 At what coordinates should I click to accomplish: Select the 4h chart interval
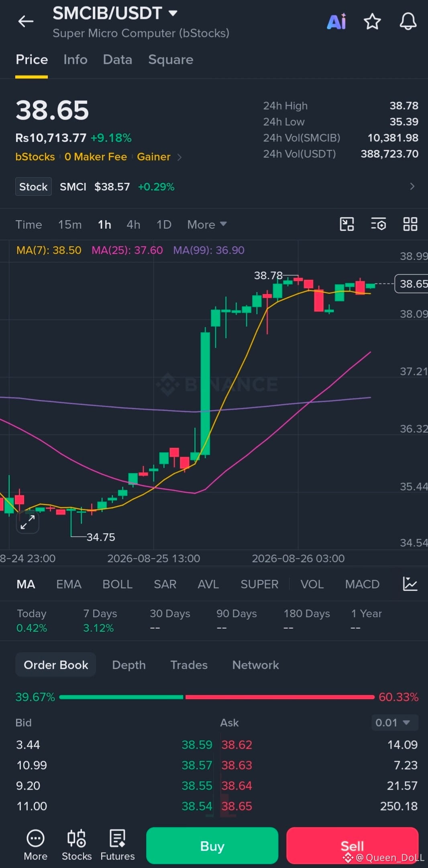pyautogui.click(x=133, y=224)
